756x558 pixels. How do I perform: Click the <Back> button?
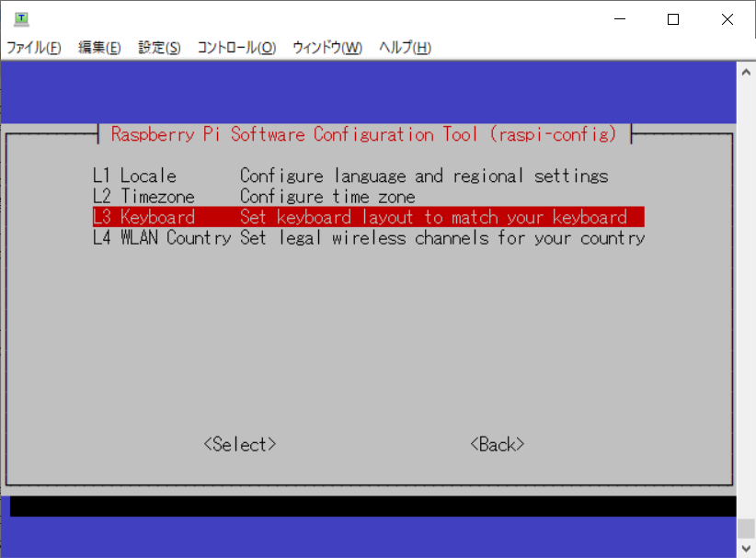[497, 444]
